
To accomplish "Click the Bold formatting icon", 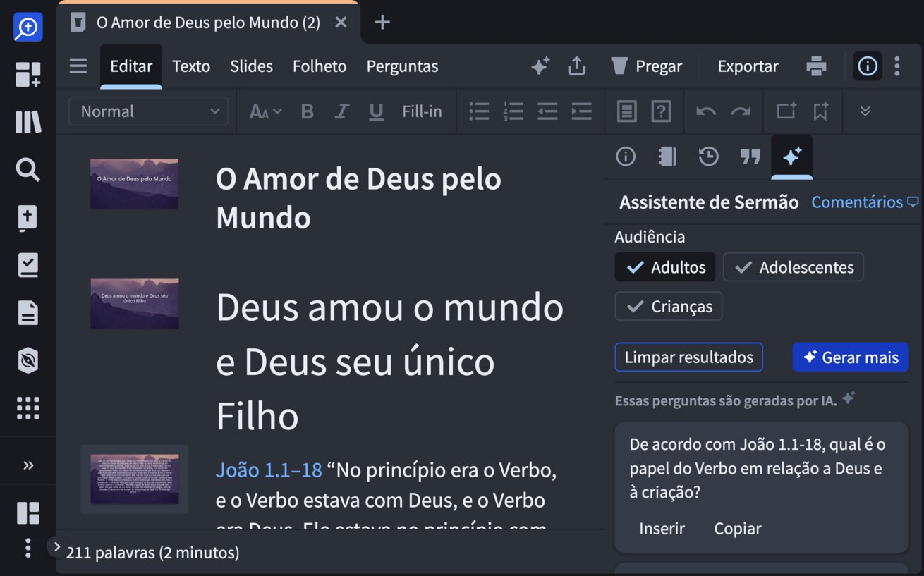I will point(307,111).
